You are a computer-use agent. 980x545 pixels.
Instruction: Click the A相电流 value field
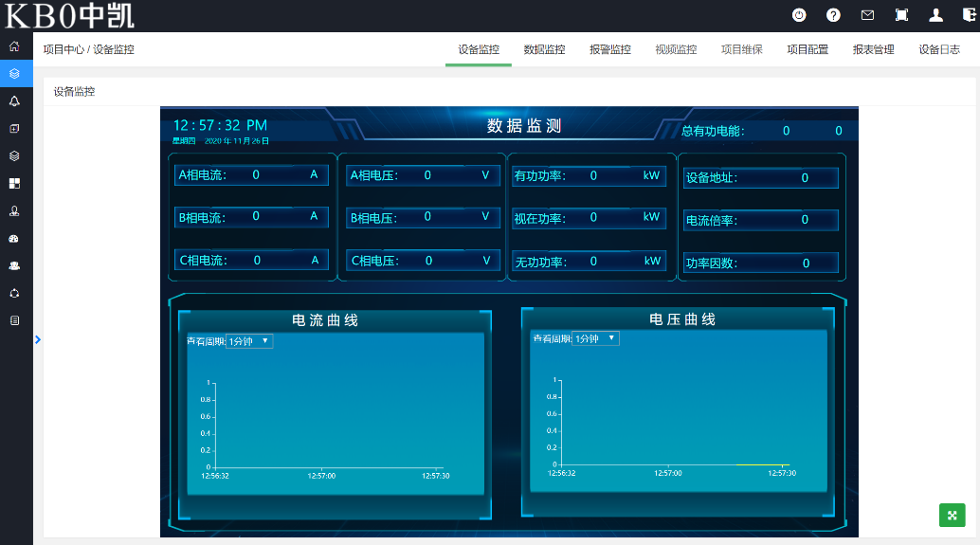[257, 175]
